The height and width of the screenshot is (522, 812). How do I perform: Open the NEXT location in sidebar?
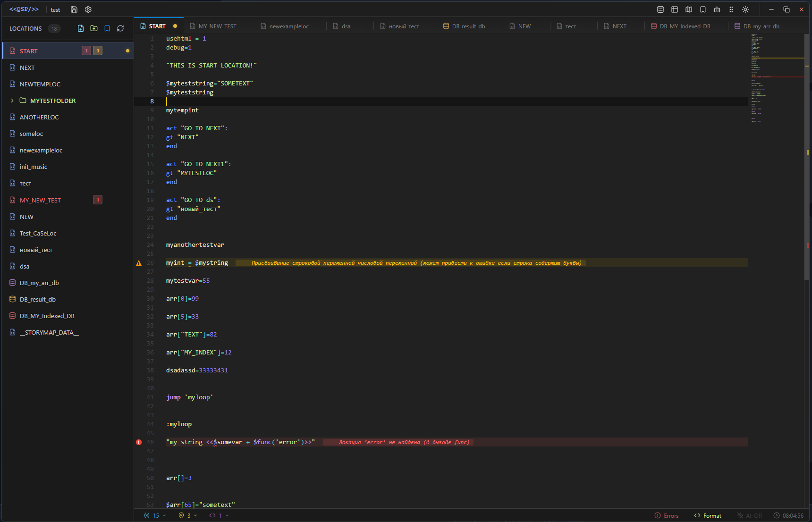(x=68, y=67)
